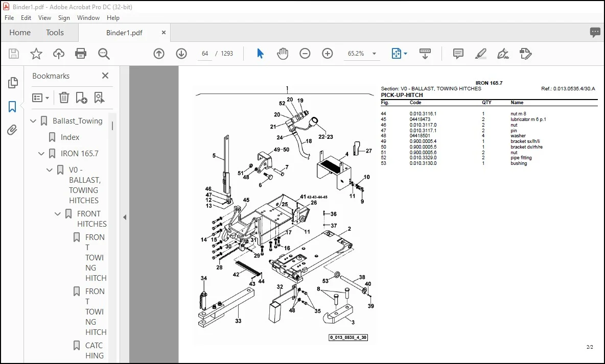This screenshot has width=605, height=364.
Task: Open the Attachments paperclip panel
Action: 12,130
